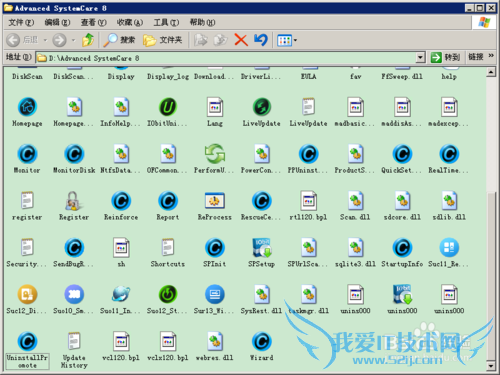Select the ReProcess window icon
Screen dimensions: 500x375
click(x=215, y=201)
